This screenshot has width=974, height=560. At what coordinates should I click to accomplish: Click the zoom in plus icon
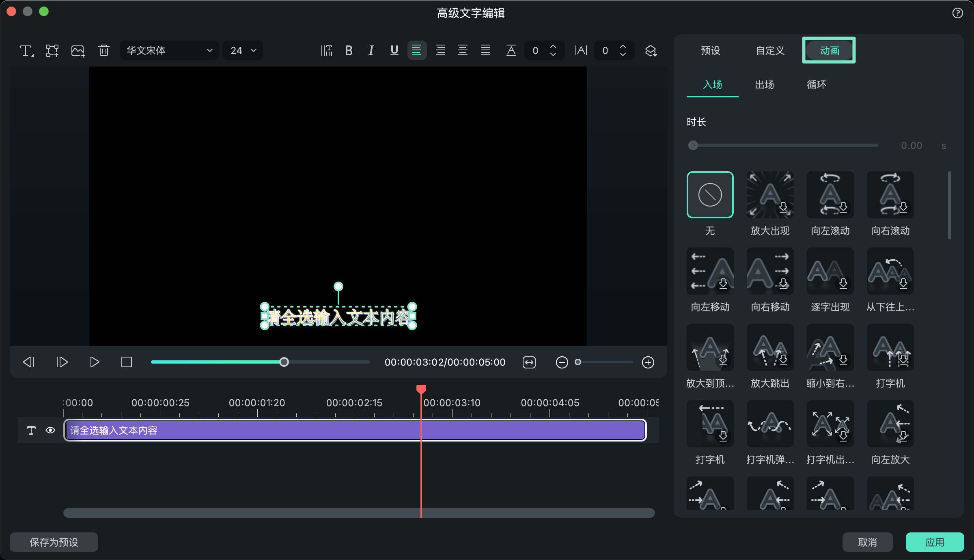(x=648, y=362)
